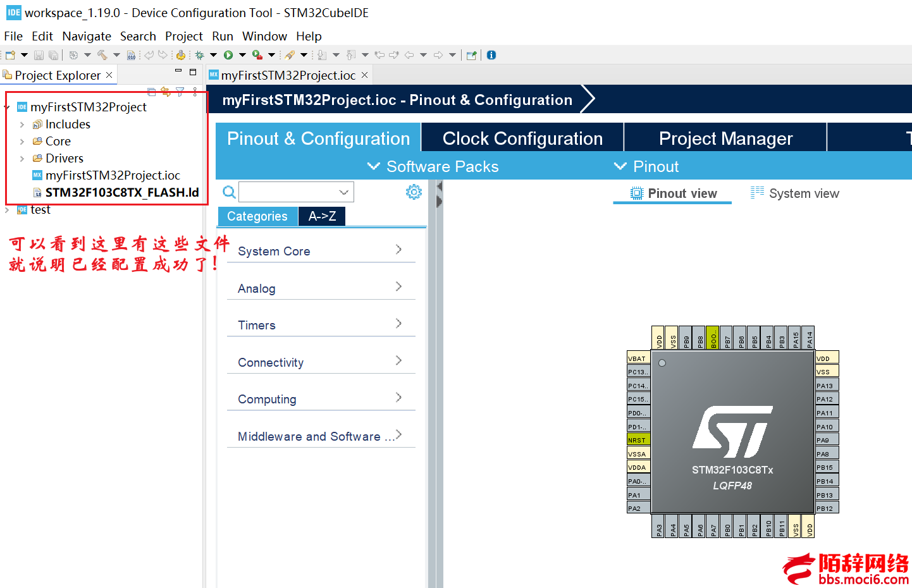Select STM32F103C8TX_FLASH.ld file
The height and width of the screenshot is (588, 912).
click(x=121, y=192)
